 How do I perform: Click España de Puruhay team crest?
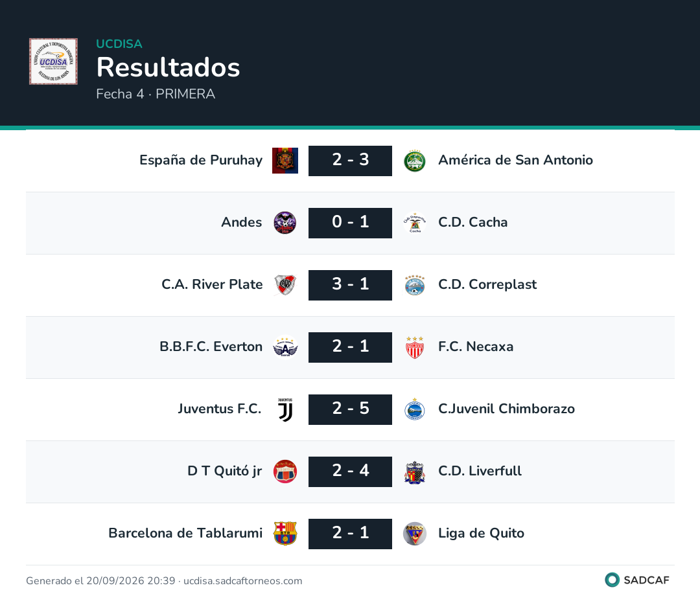(x=285, y=161)
